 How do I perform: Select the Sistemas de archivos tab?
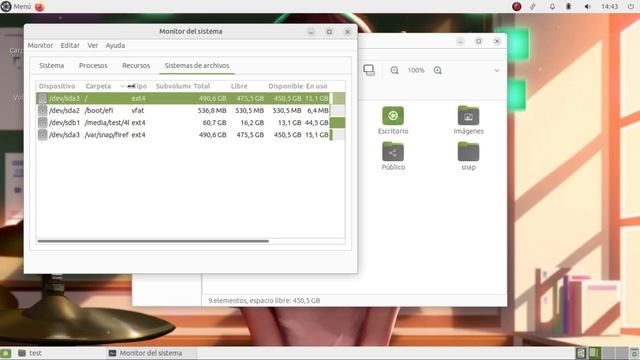pos(197,65)
